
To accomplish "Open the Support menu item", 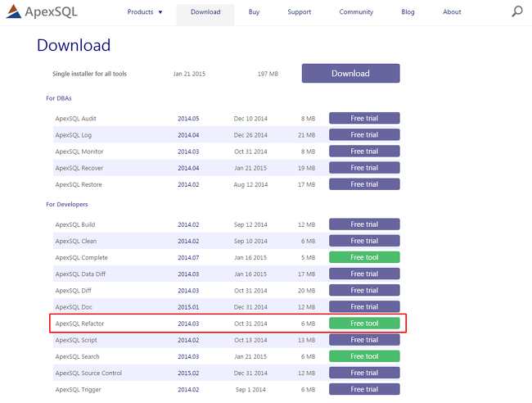I will point(300,12).
